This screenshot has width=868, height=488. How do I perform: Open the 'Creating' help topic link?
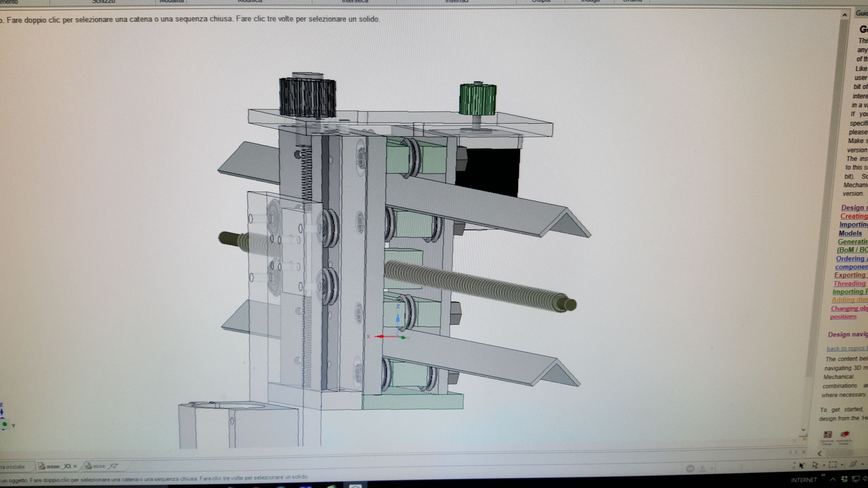(854, 216)
